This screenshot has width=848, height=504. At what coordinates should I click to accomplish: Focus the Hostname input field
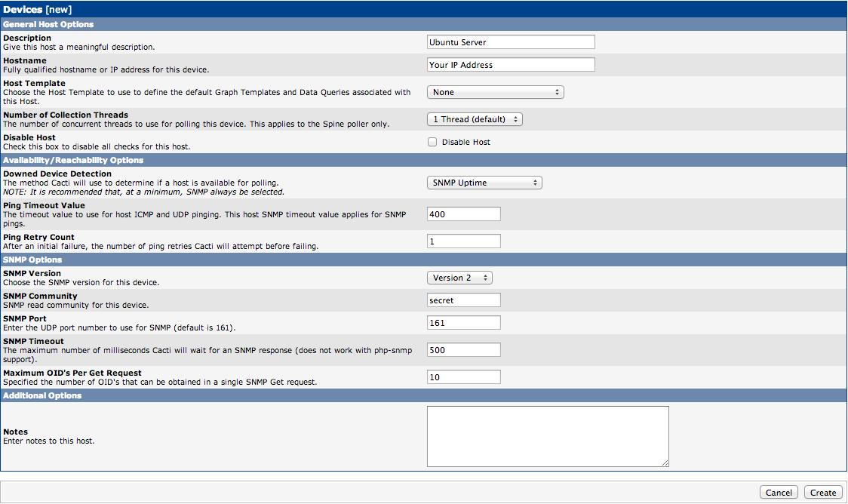point(511,65)
